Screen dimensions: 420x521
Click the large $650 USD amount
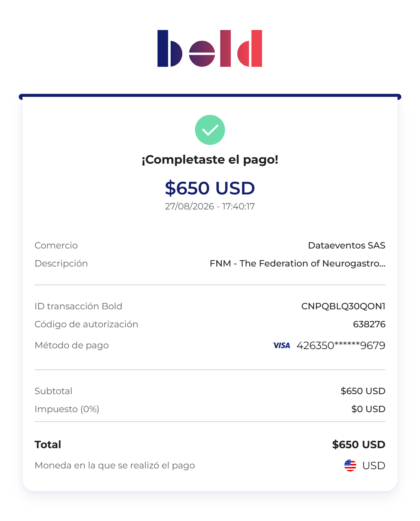[210, 188]
